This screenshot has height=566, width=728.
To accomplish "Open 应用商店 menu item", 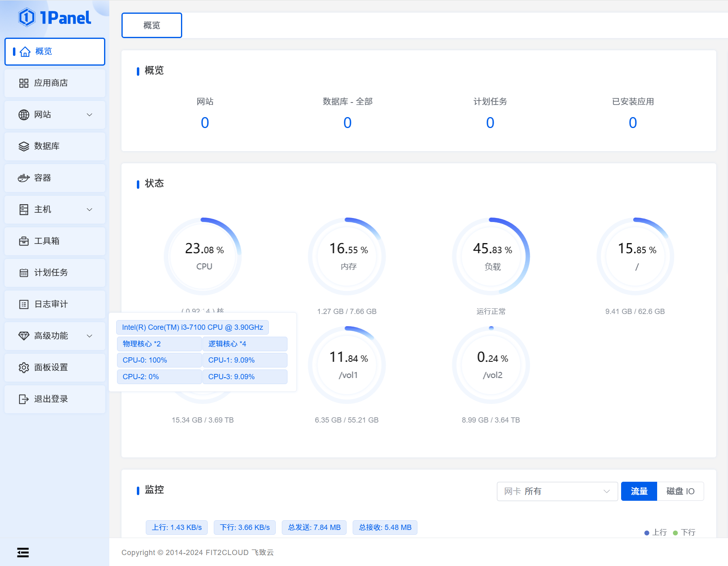I will [x=55, y=83].
